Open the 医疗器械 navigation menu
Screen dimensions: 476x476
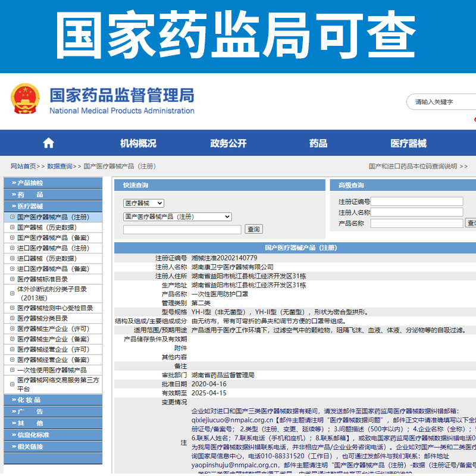coord(409,143)
